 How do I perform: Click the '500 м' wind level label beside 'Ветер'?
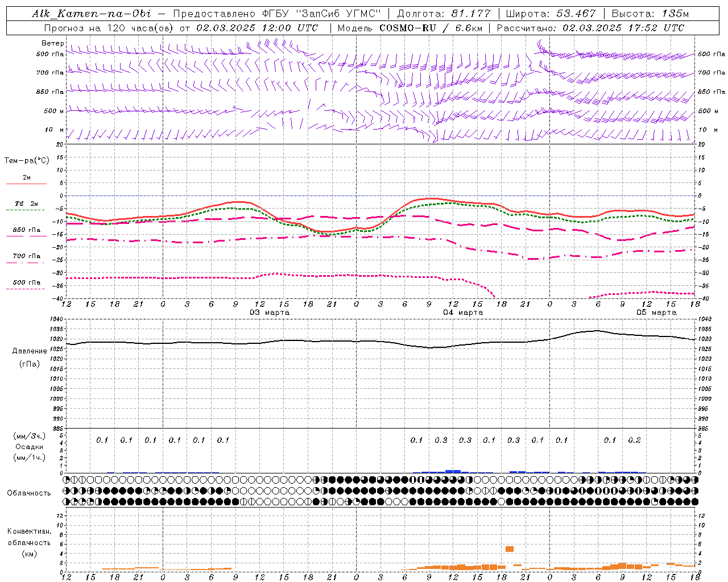click(54, 111)
